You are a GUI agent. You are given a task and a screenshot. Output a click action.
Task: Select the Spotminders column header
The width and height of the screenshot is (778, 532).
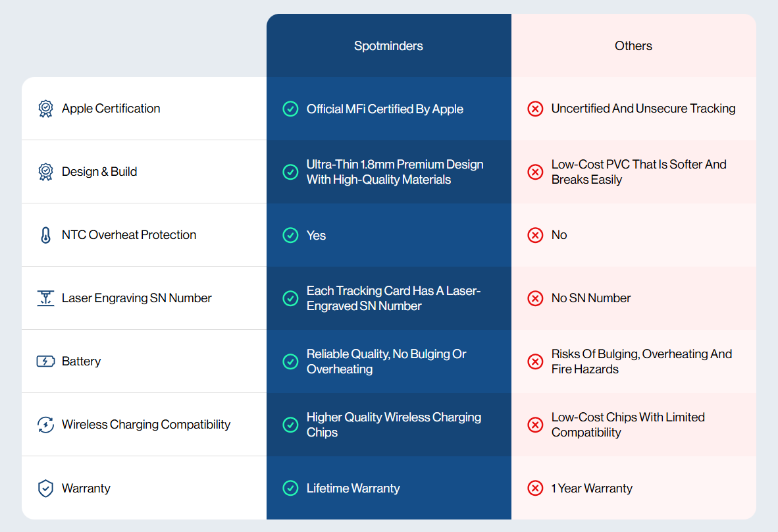[x=388, y=45]
